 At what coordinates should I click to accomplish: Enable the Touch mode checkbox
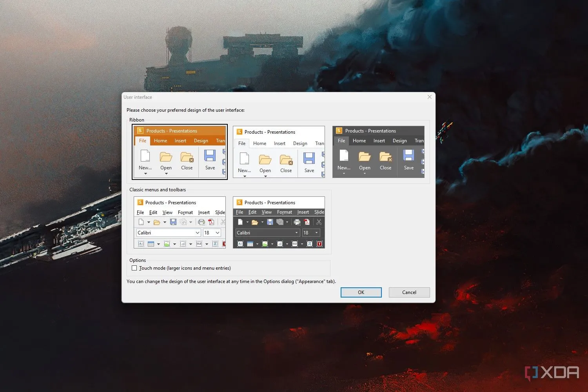point(134,268)
